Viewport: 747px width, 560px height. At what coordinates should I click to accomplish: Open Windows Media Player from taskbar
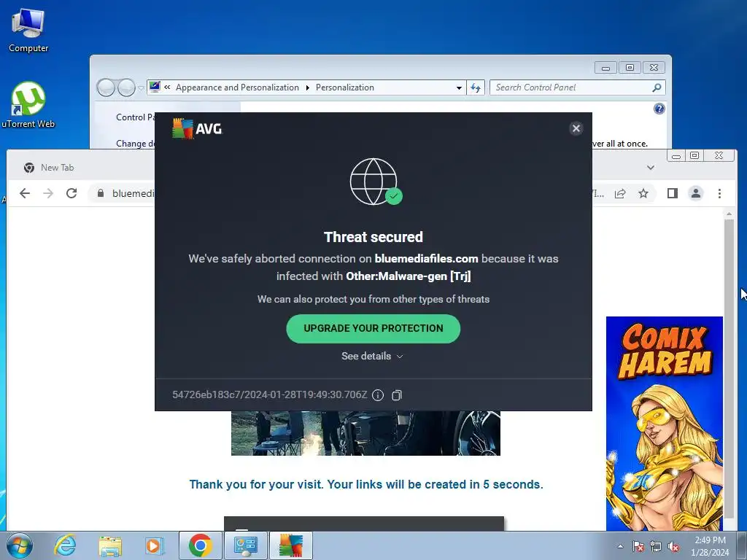(x=155, y=545)
